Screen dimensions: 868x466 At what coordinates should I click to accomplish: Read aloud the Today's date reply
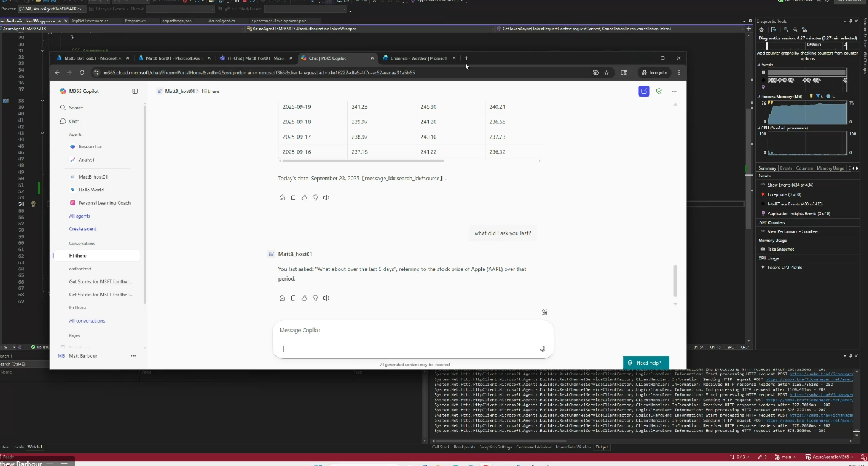326,197
